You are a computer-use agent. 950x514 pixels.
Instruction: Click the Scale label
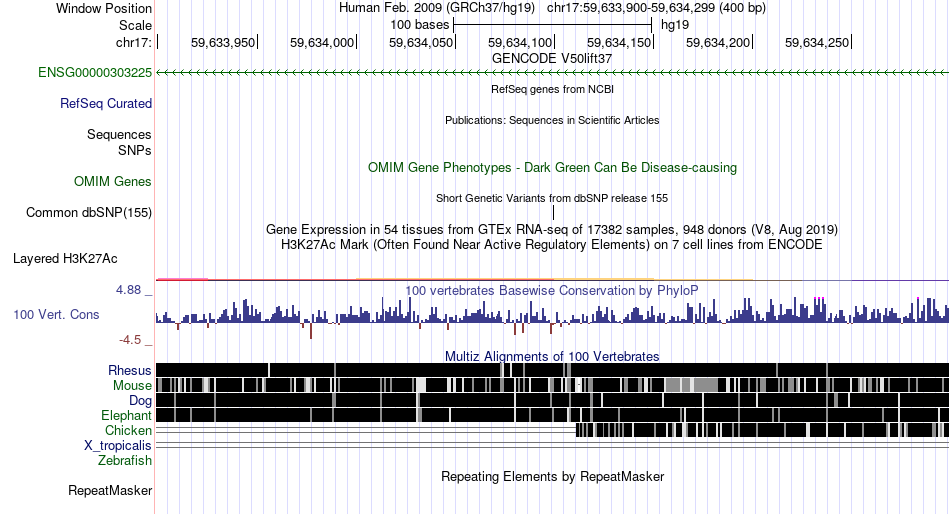[x=135, y=25]
